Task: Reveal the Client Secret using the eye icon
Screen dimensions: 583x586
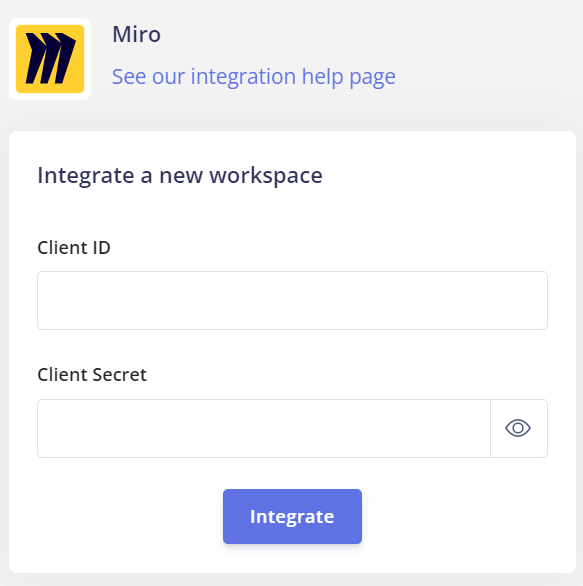Action: (518, 428)
